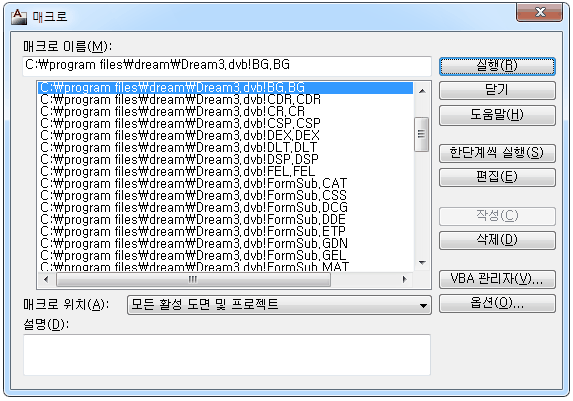Click the list's vertical scroll up arrow

click(422, 91)
